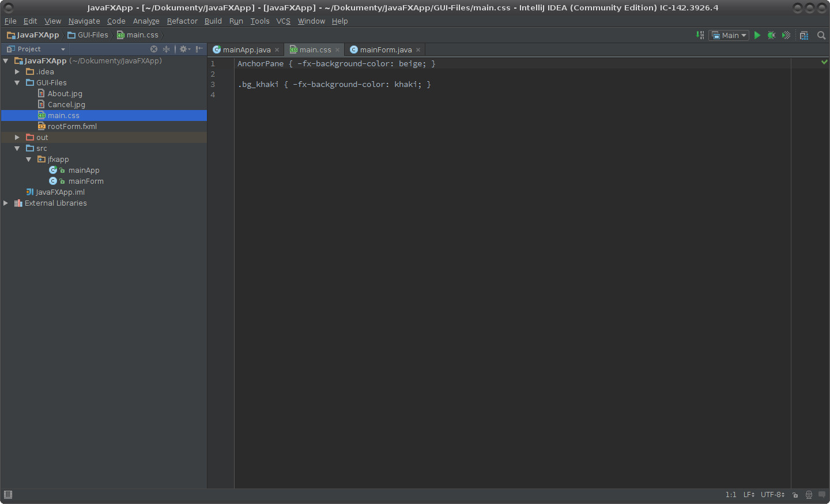Screen dimensions: 830x504
Task: Expand the out folder
Action: coord(17,137)
